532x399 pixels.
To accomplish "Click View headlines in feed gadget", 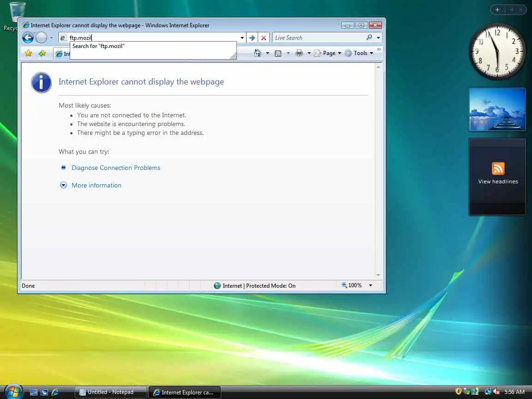I will [498, 181].
